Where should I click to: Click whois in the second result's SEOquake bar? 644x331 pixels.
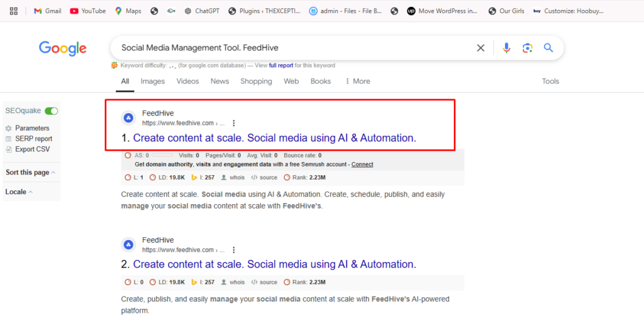[233, 282]
